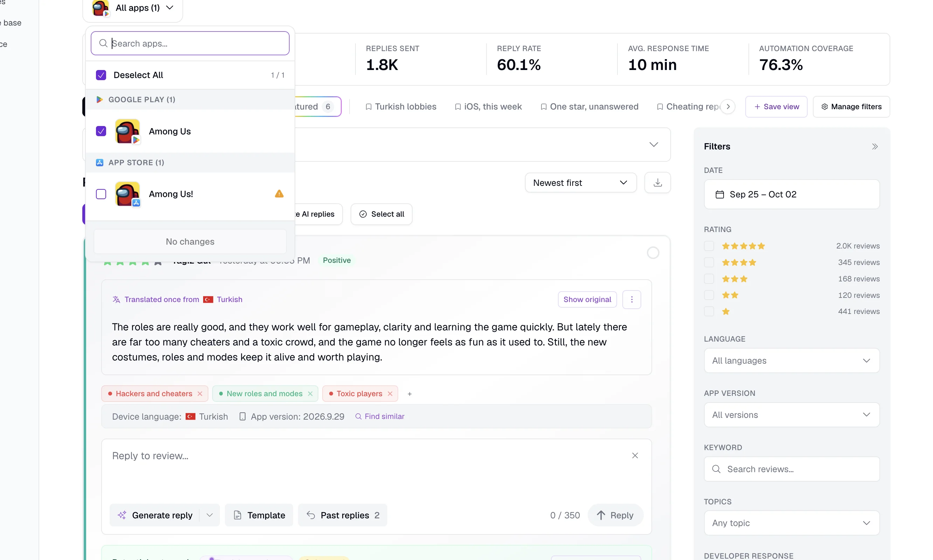This screenshot has height=560, width=933.
Task: Open Past replies history
Action: tap(342, 515)
